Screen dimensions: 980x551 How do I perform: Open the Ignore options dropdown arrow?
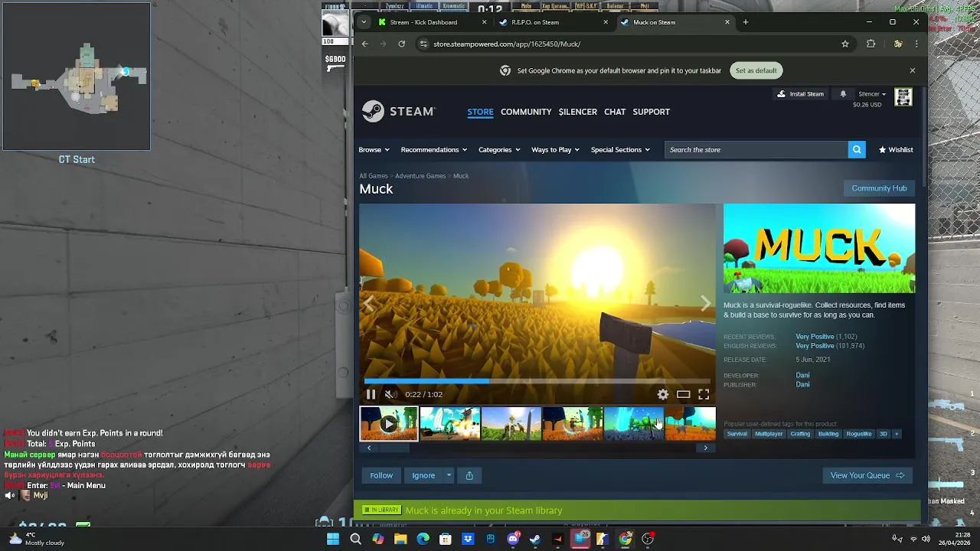point(449,475)
